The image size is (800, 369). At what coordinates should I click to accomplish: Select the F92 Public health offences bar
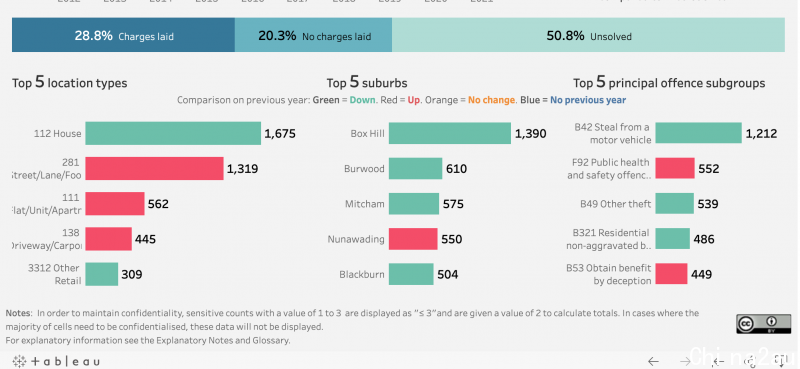(x=675, y=168)
